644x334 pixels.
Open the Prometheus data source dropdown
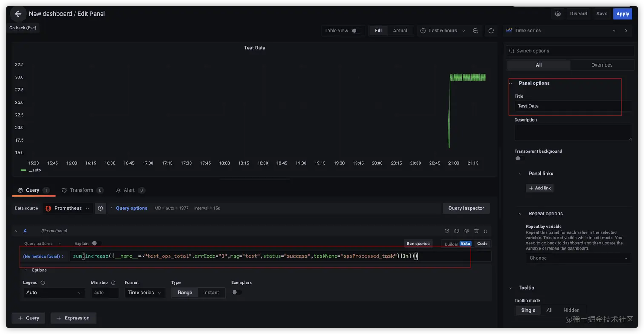click(x=67, y=208)
